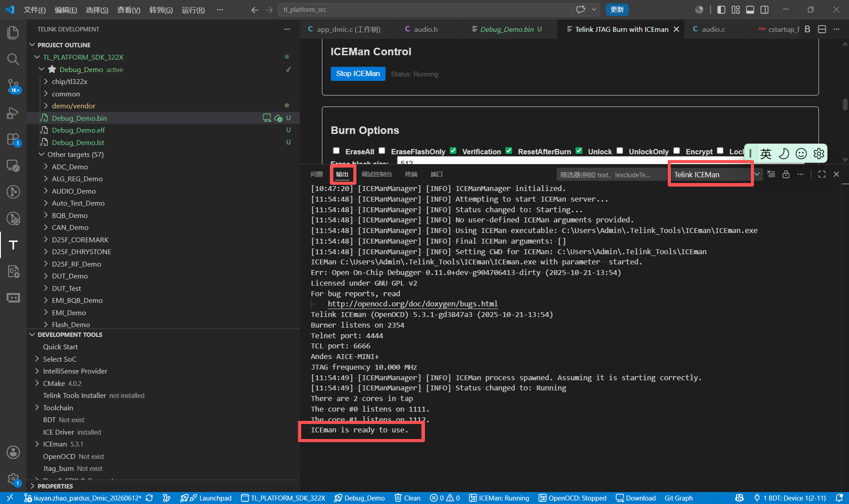Image resolution: width=849 pixels, height=504 pixels.
Task: Click the burn page vertical scrollbar thumb
Action: (845, 104)
